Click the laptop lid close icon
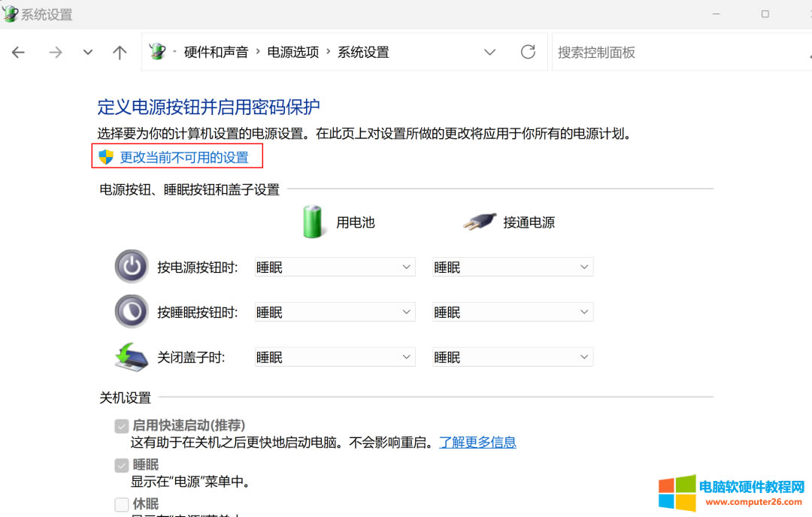Viewport: 812px width, 517px height. point(132,357)
